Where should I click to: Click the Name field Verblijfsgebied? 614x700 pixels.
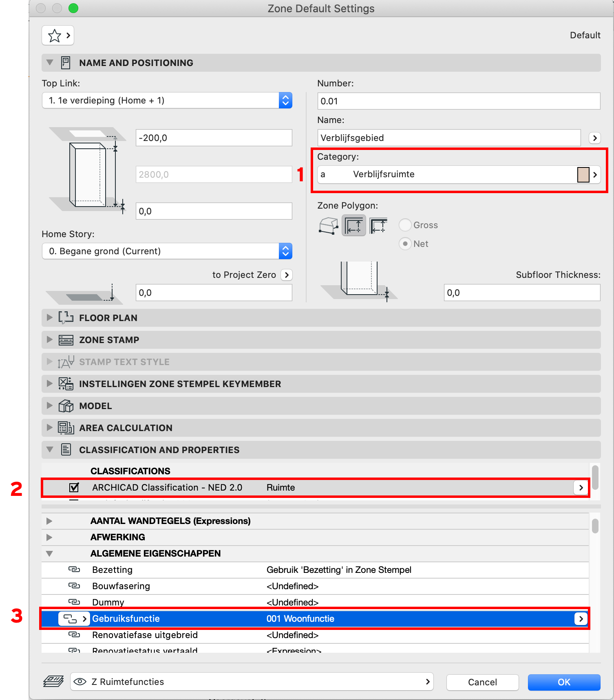[x=449, y=138]
